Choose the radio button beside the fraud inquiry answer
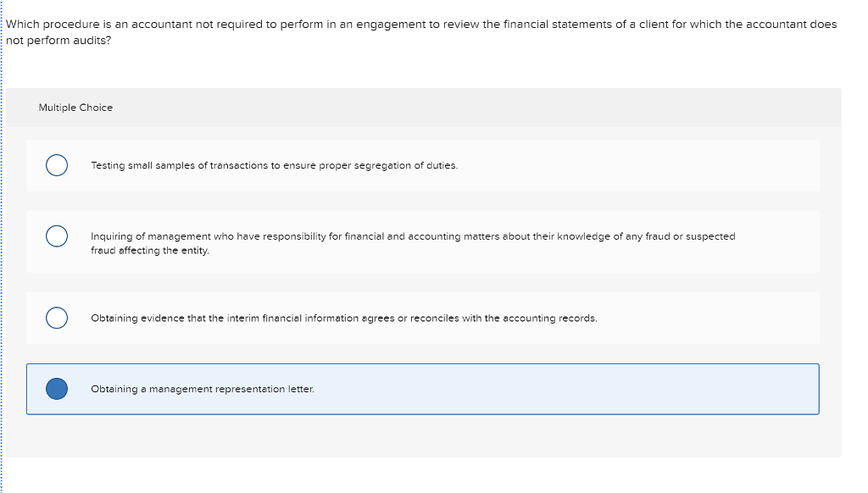Image resolution: width=868 pixels, height=493 pixels. [x=57, y=236]
